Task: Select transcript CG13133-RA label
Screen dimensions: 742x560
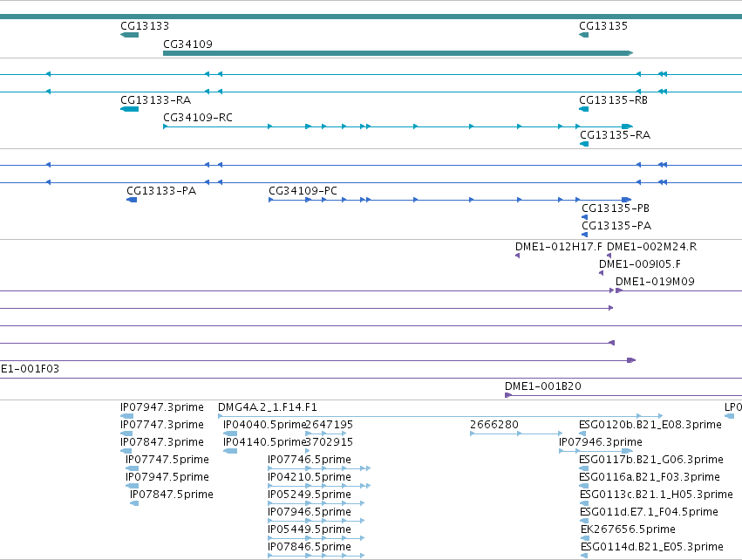Action: (156, 100)
